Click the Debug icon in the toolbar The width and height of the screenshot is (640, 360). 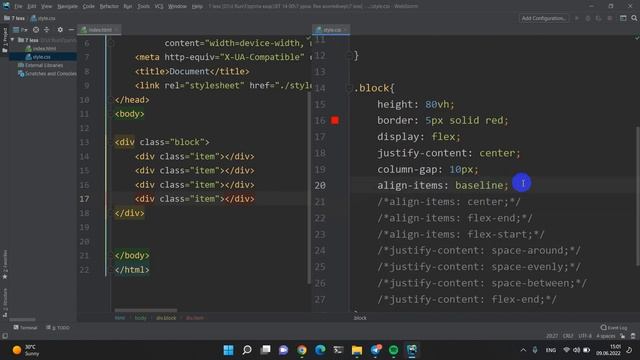pyautogui.click(x=588, y=18)
